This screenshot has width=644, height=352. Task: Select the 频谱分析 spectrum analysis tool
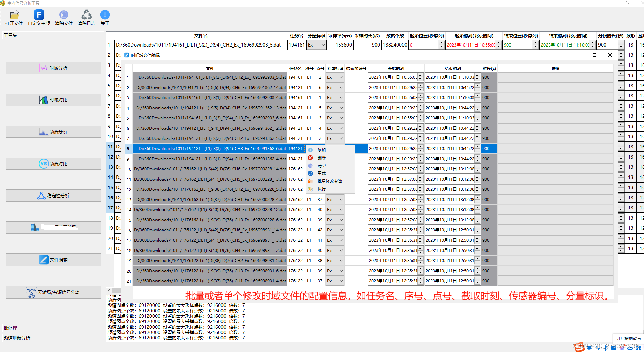point(53,131)
